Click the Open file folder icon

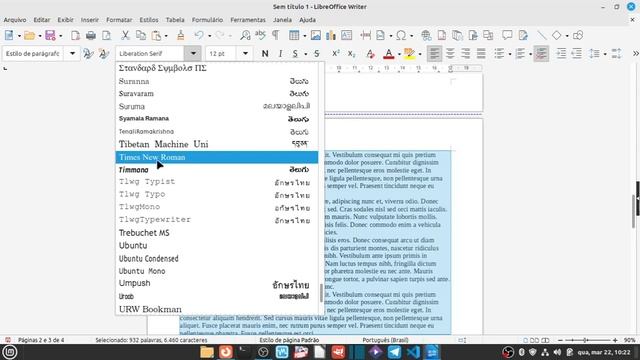click(29, 36)
